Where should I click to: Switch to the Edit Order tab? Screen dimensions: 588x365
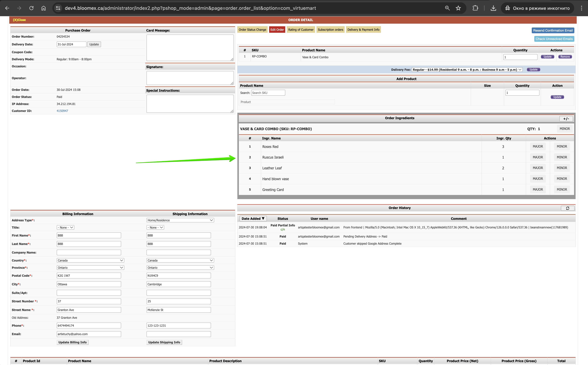(277, 30)
